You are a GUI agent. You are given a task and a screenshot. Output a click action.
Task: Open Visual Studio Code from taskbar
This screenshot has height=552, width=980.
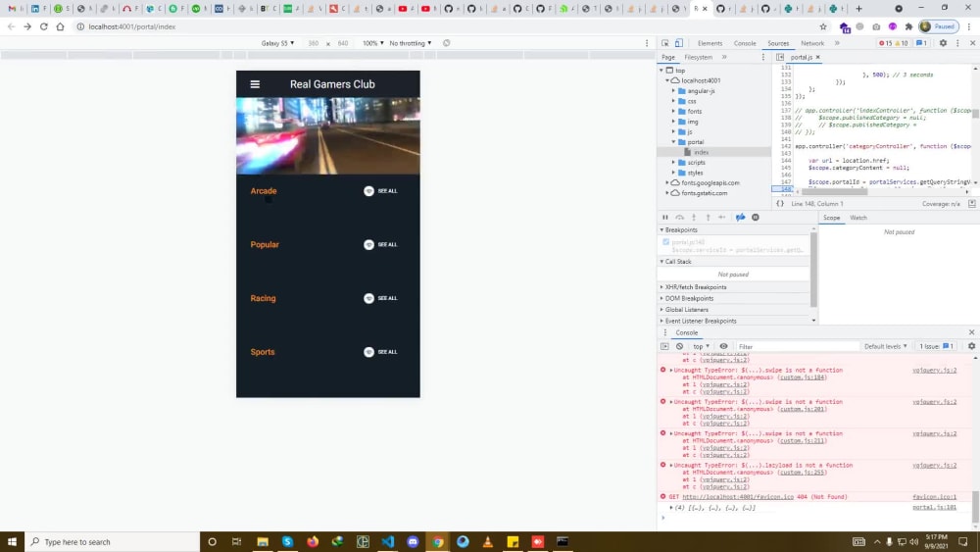[x=387, y=542]
